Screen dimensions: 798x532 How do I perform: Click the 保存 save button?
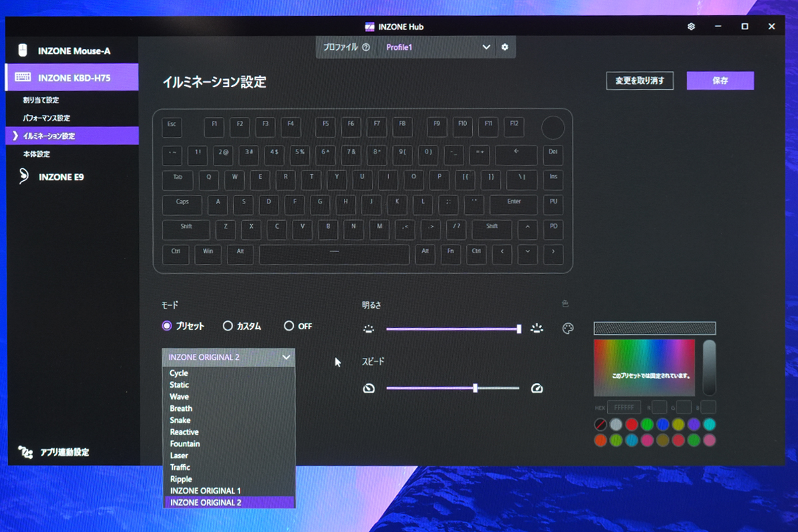(720, 80)
